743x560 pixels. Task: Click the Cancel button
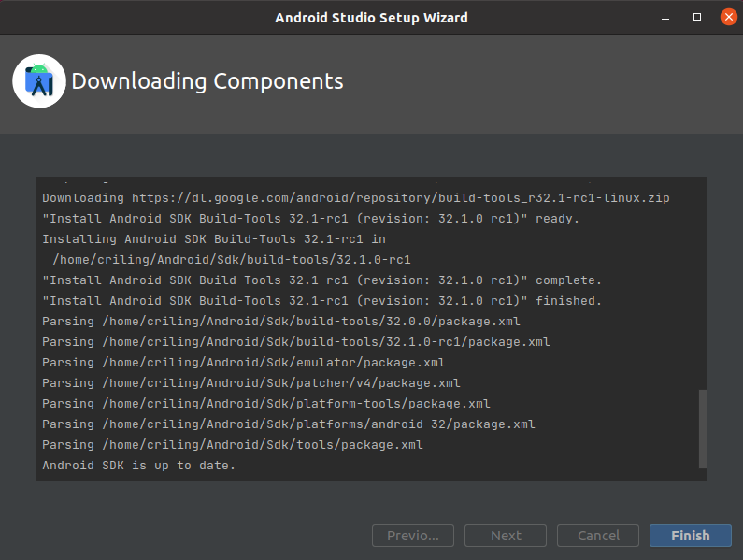click(x=598, y=536)
